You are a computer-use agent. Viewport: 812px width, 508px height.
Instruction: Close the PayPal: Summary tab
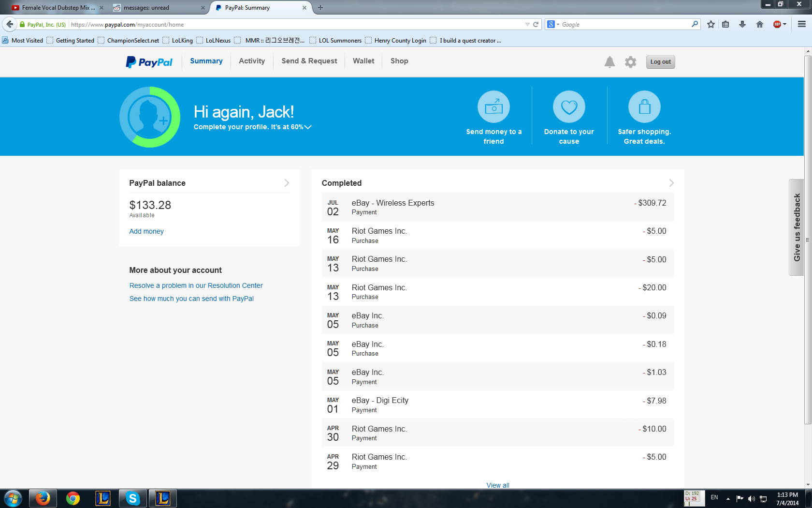(x=304, y=8)
